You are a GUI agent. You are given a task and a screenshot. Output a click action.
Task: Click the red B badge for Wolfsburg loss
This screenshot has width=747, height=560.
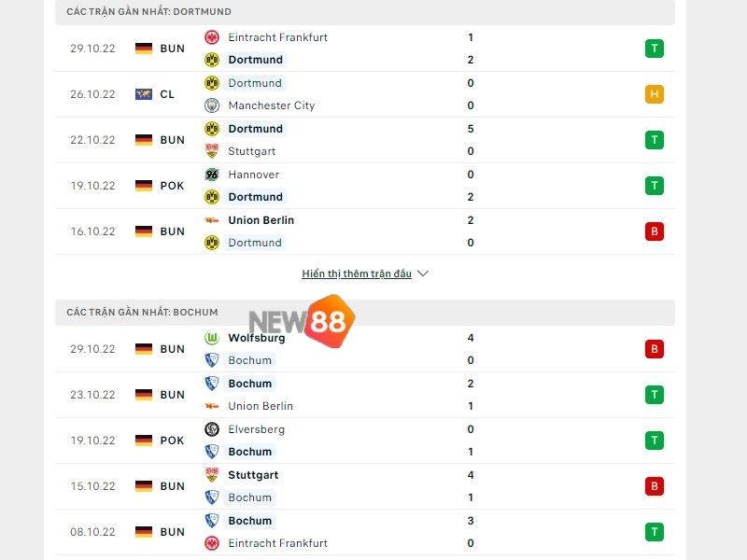coord(655,348)
